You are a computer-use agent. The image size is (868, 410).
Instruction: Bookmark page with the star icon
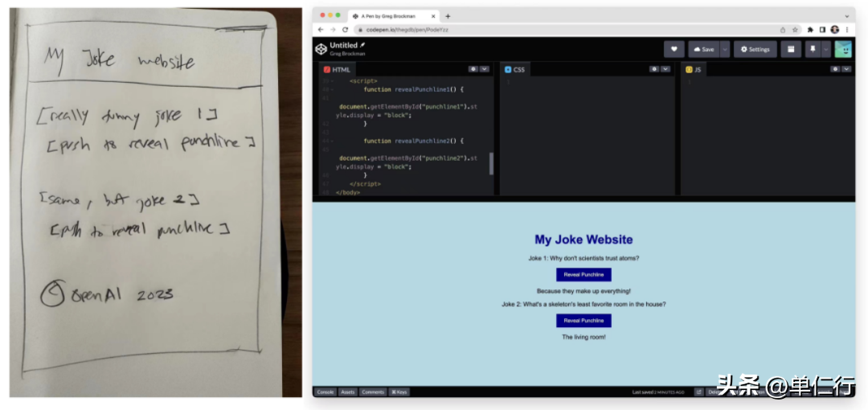(x=795, y=30)
